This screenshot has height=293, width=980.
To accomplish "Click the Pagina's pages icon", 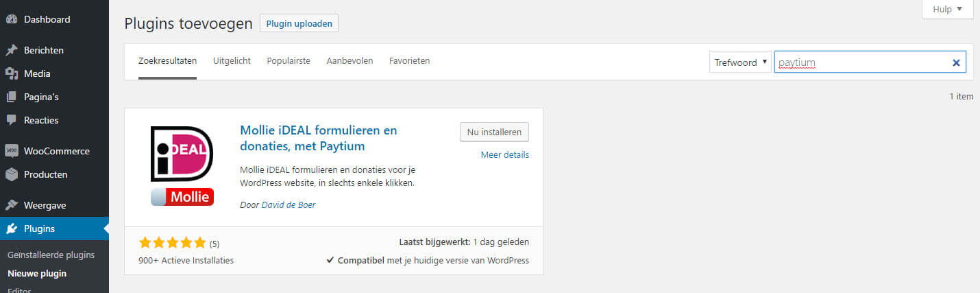I will (x=11, y=97).
